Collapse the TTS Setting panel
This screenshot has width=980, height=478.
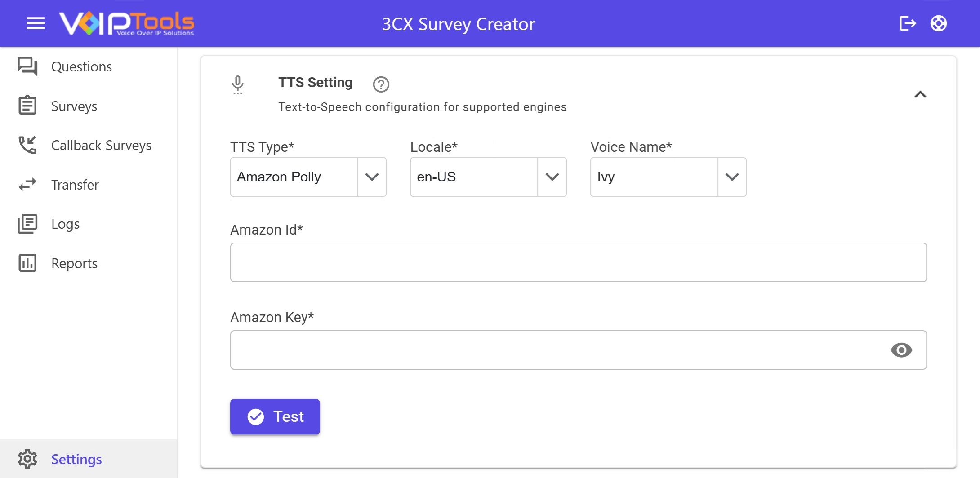920,94
